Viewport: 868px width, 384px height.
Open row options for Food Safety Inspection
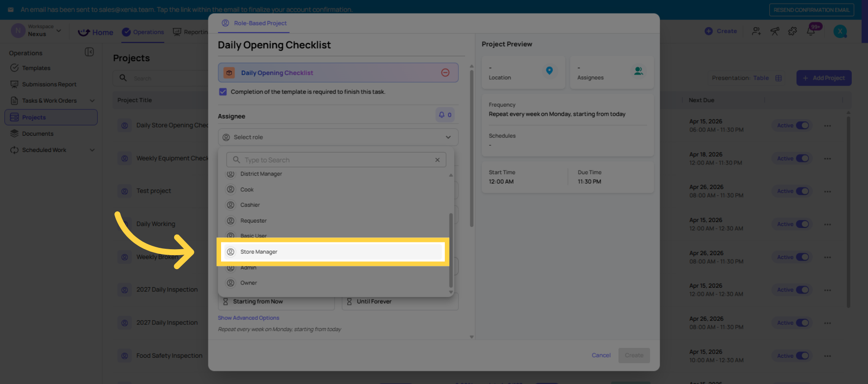pyautogui.click(x=827, y=356)
